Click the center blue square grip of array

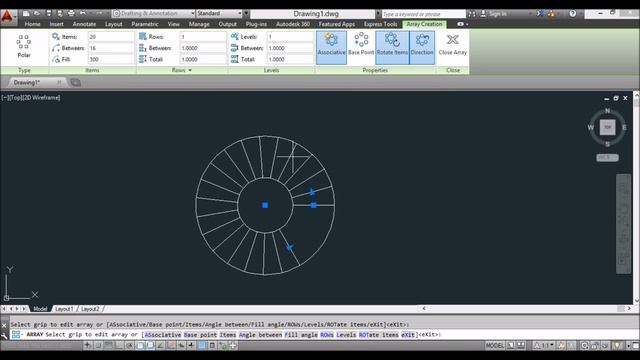265,205
